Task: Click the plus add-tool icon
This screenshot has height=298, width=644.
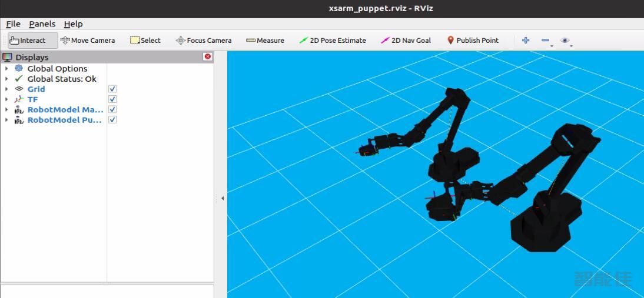Action: (526, 41)
